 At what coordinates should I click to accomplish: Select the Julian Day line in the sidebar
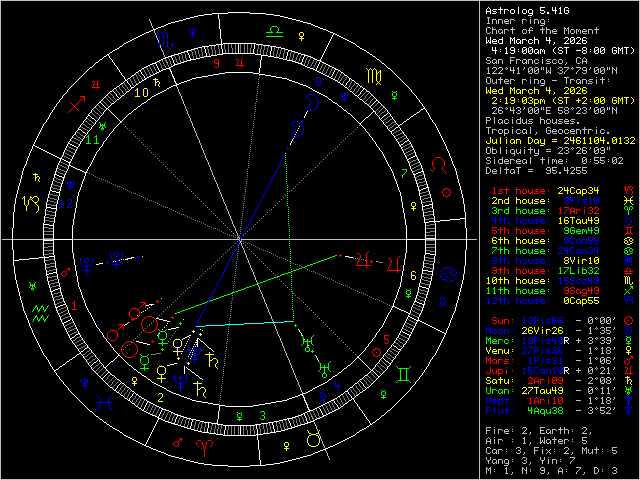tap(558, 140)
